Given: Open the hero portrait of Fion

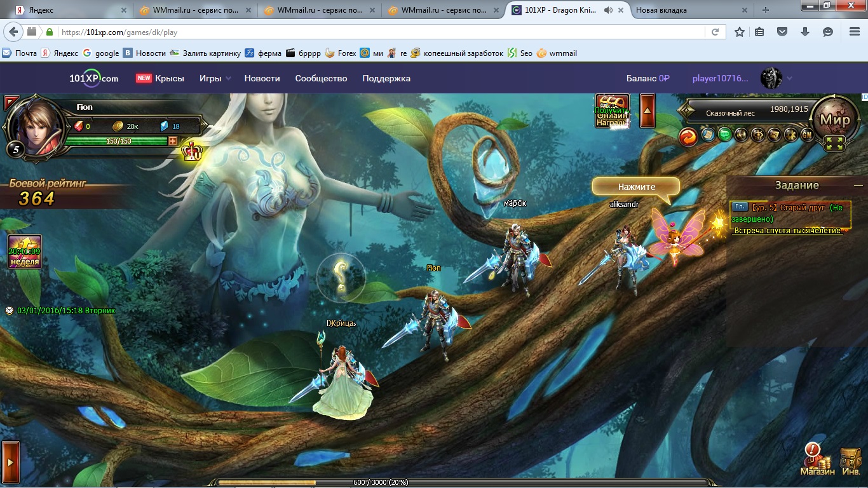Looking at the screenshot, I should coord(36,126).
